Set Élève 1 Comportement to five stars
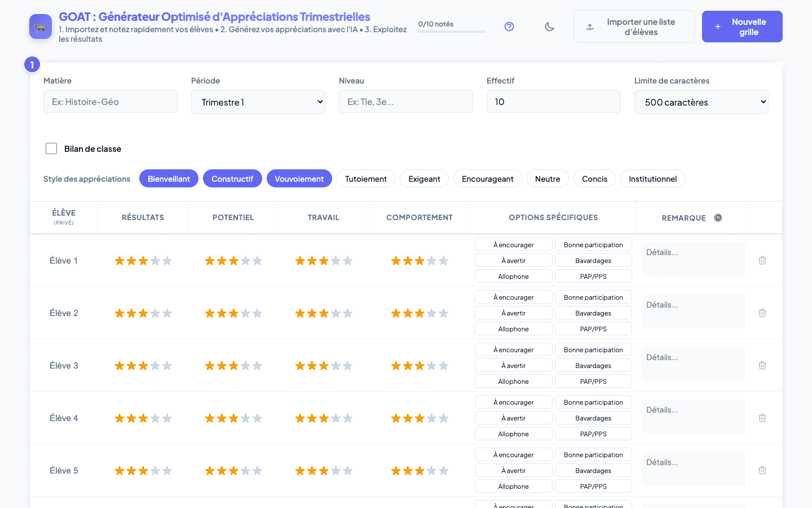 (x=443, y=261)
